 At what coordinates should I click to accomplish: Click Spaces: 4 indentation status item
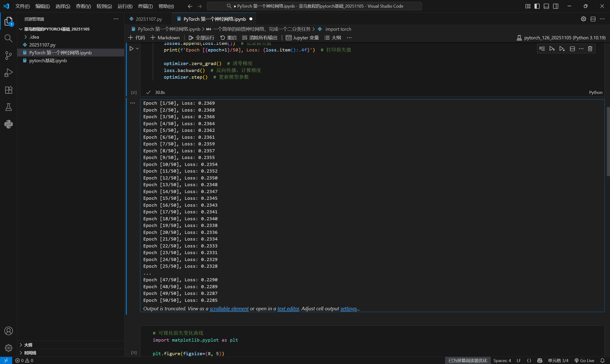[x=502, y=360]
